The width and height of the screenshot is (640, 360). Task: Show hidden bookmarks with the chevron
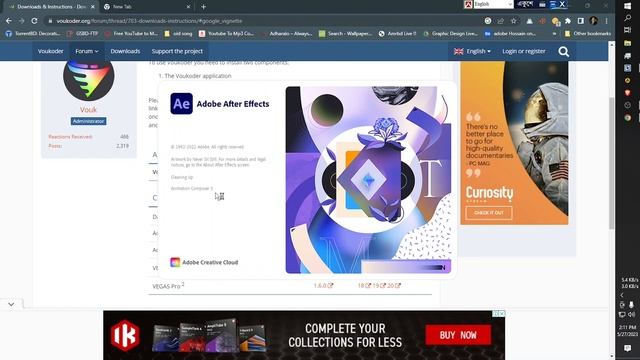coord(554,33)
